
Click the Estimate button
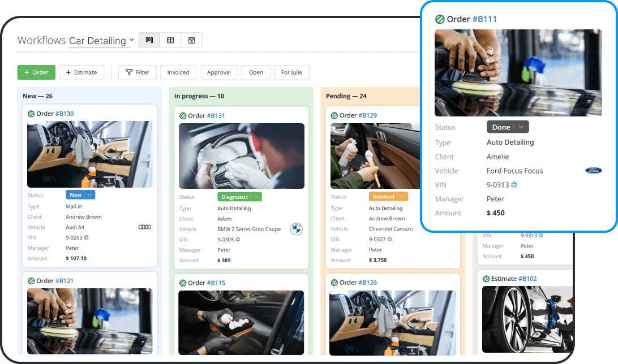click(x=81, y=72)
